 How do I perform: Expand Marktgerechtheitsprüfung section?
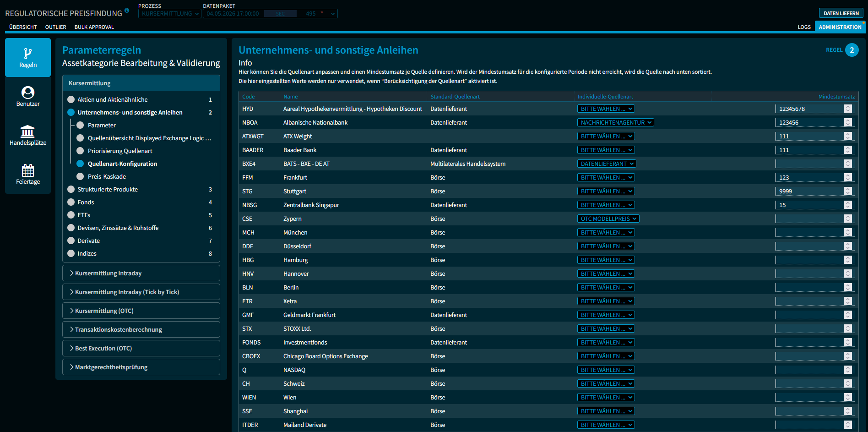pyautogui.click(x=141, y=367)
